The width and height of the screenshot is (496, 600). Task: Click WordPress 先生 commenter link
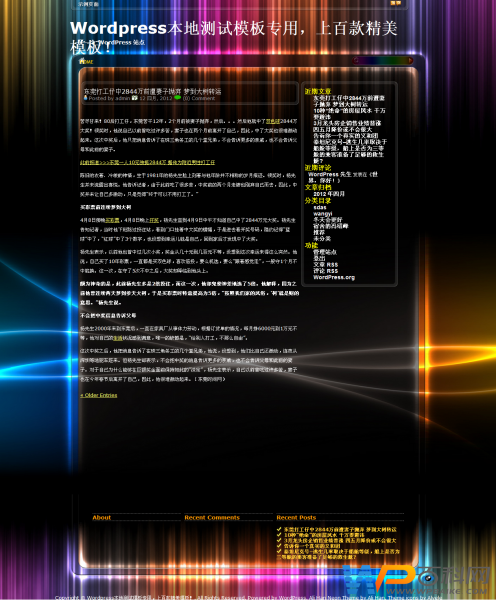coord(330,174)
